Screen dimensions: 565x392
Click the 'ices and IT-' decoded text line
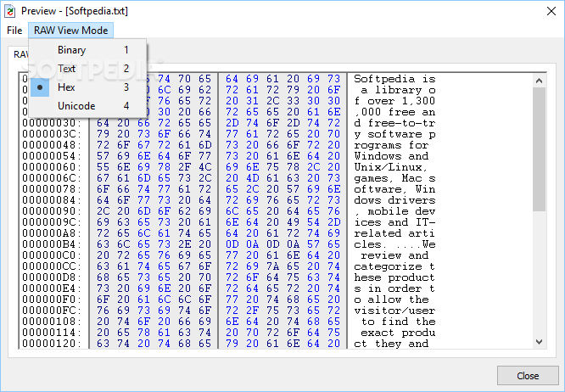pos(395,222)
